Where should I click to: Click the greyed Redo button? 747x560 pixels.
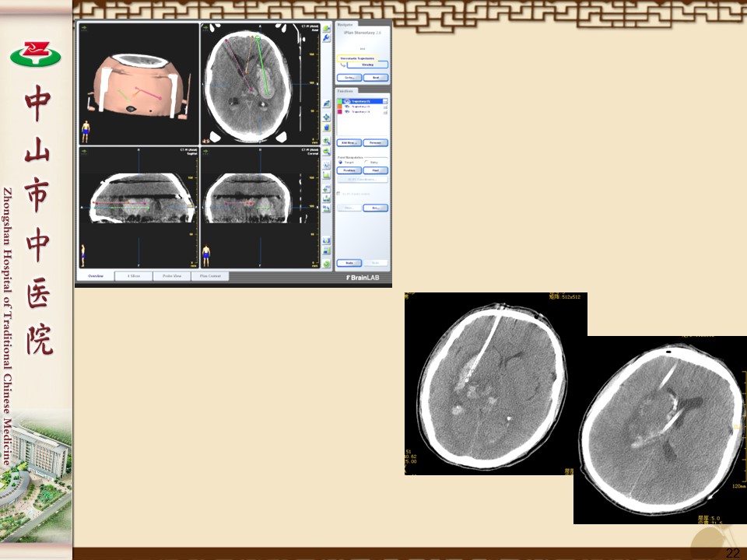375,263
